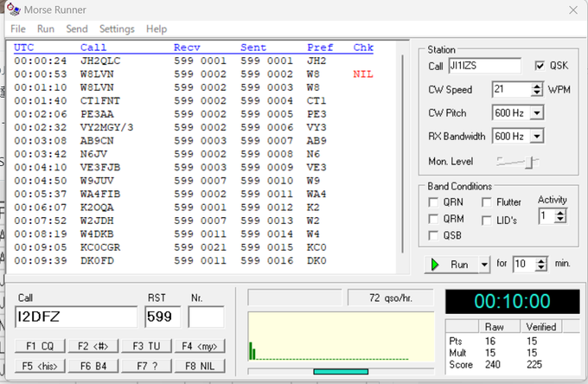Click the Verified column header in score table
Screen dimensions: 588x384
540,327
